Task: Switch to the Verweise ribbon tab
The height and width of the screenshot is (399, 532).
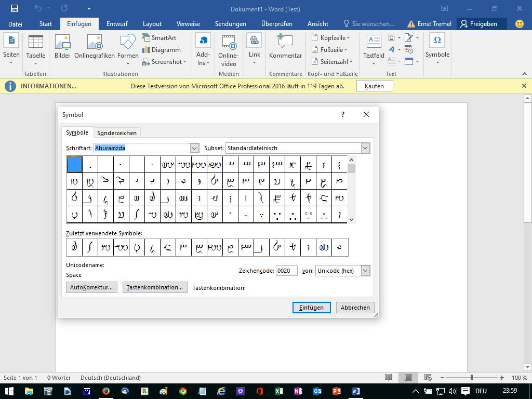Action: (188, 24)
